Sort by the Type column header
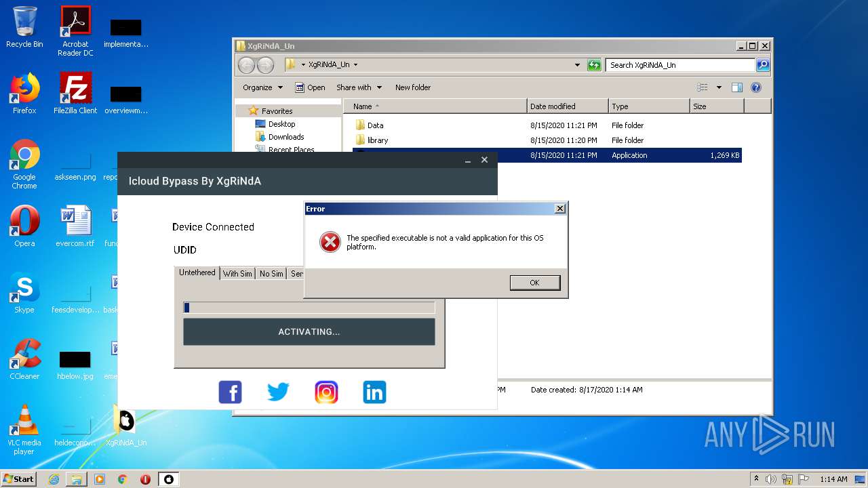Screen dimensions: 868x488 point(649,106)
